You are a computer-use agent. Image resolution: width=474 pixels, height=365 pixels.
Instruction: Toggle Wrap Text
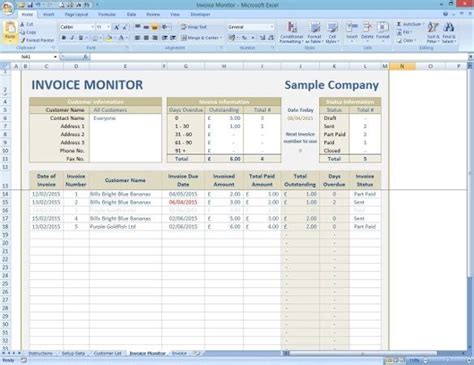click(x=194, y=27)
